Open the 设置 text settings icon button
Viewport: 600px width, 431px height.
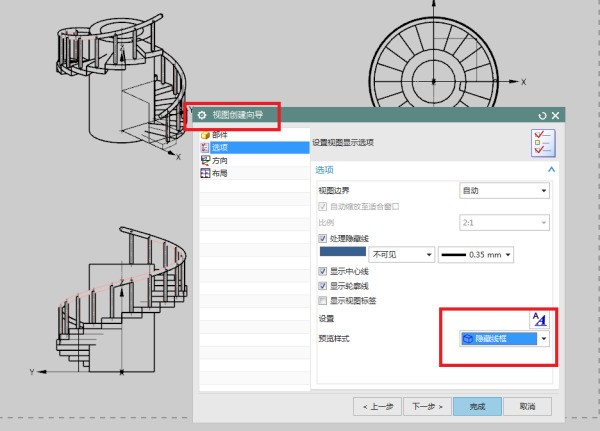click(x=540, y=319)
